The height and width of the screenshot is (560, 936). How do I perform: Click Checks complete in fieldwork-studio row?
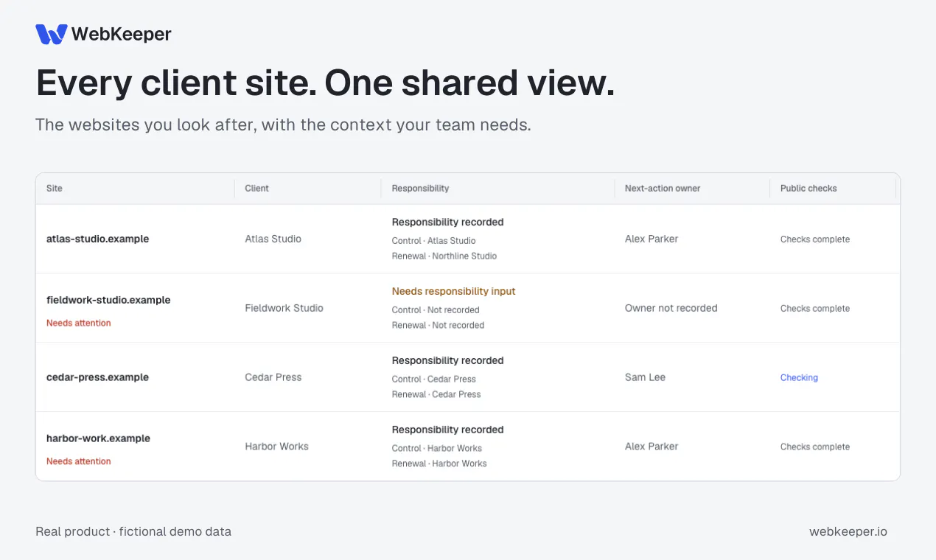click(815, 309)
